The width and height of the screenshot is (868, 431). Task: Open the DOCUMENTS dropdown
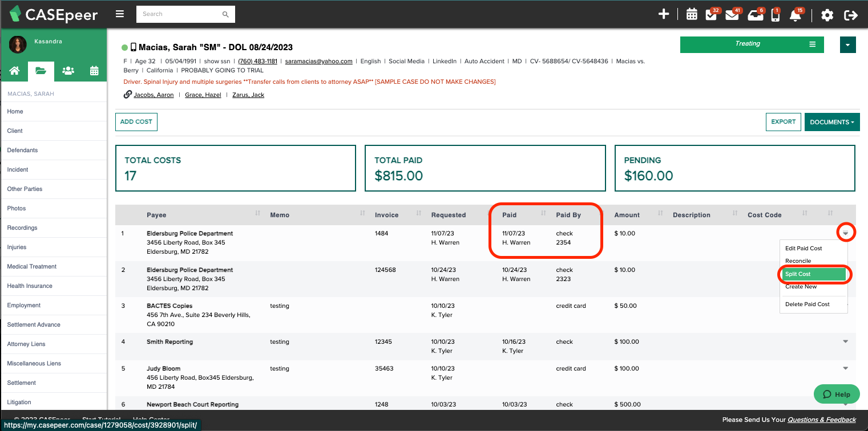(832, 122)
